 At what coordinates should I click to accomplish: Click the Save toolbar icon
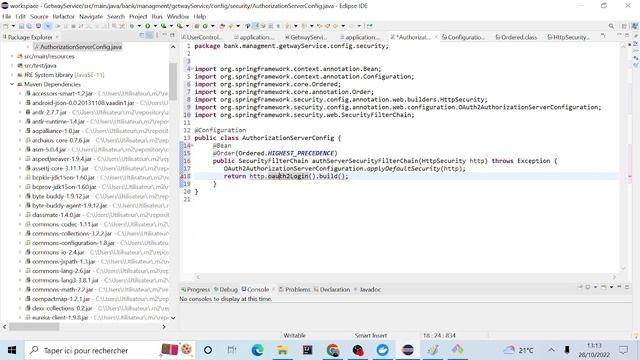21,26
